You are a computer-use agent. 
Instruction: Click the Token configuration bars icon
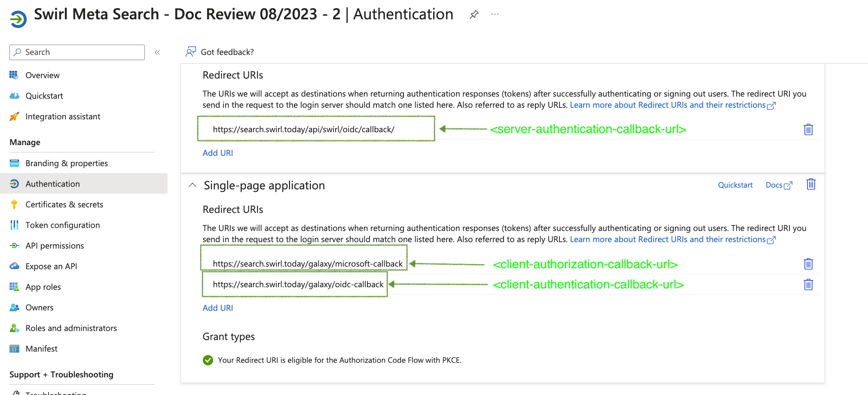(14, 225)
